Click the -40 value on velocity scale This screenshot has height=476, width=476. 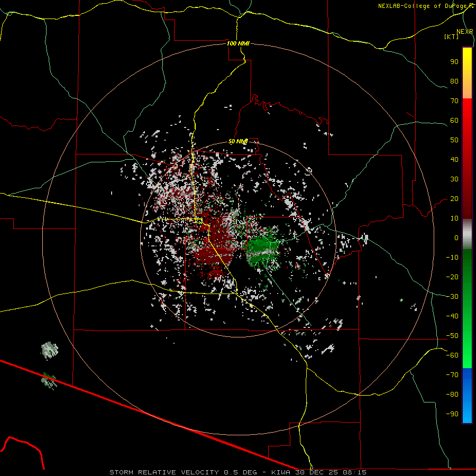coord(452,316)
